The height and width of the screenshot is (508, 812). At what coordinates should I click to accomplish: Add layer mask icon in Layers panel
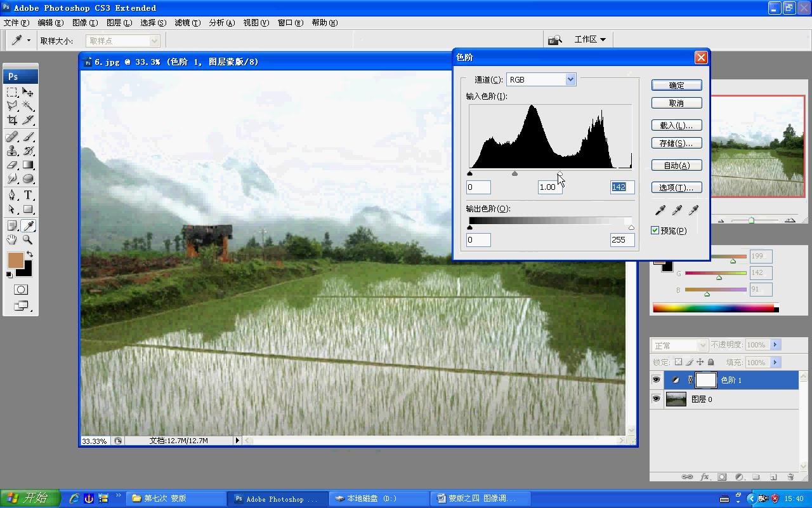pyautogui.click(x=722, y=476)
